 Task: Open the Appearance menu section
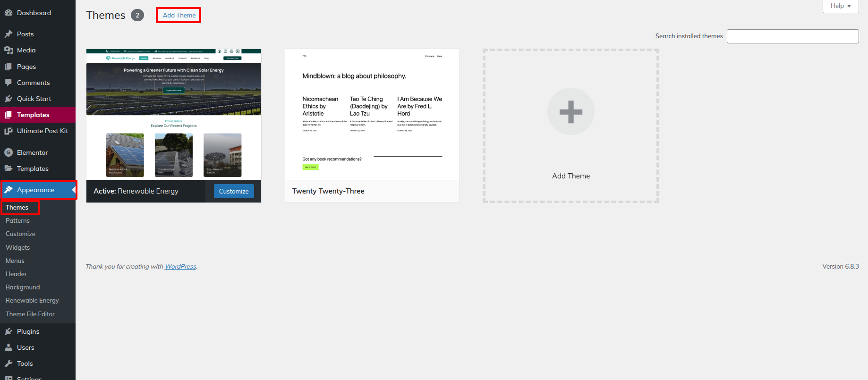pos(35,190)
